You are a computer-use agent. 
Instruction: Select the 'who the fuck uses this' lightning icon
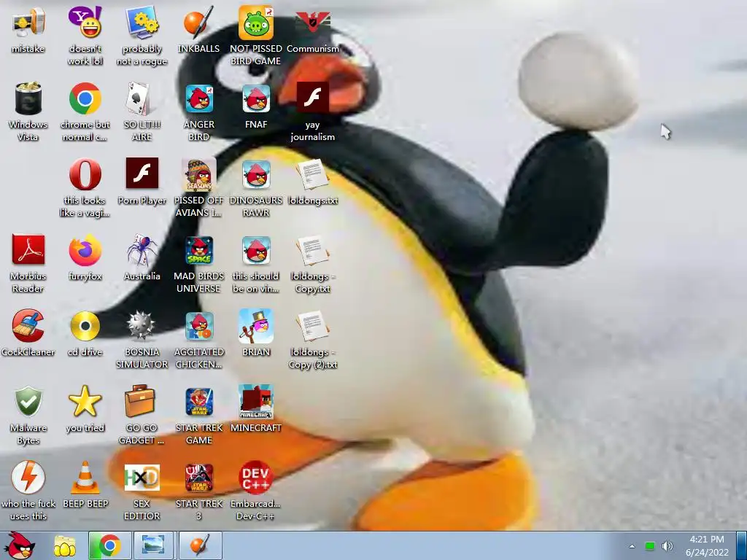(x=28, y=477)
